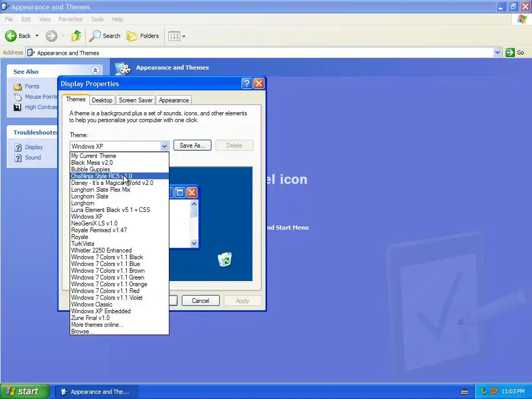The height and width of the screenshot is (399, 532).
Task: Select Luna Element Black v5.1 theme
Action: [119, 210]
